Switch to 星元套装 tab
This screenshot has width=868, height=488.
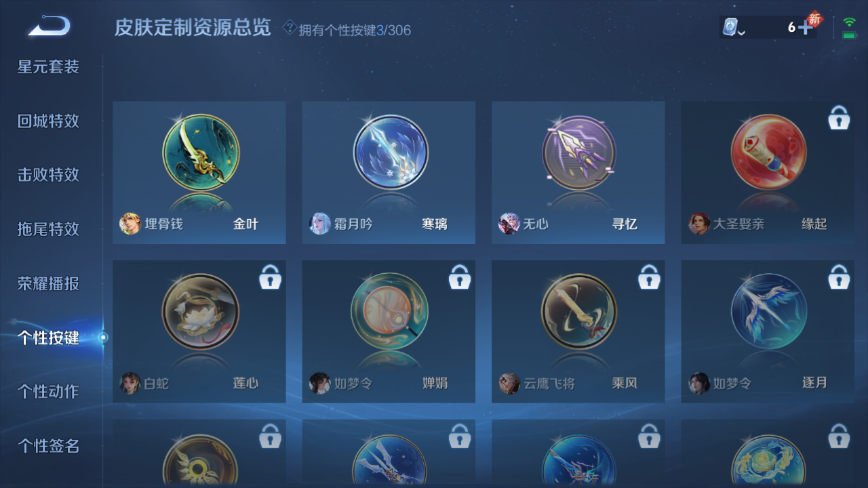48,66
